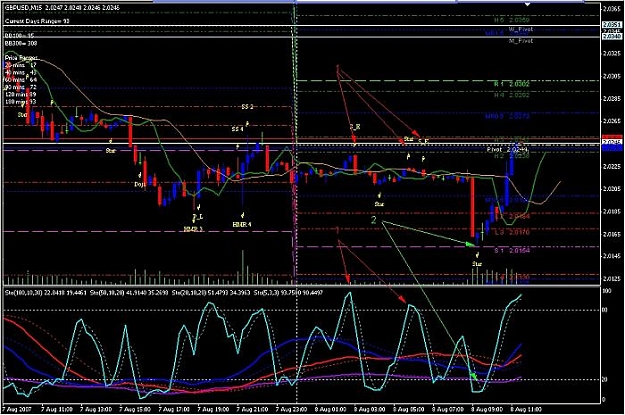Image resolution: width=625 pixels, height=415 pixels.
Task: Click the 2.0185 price axis value
Action: pyautogui.click(x=612, y=211)
